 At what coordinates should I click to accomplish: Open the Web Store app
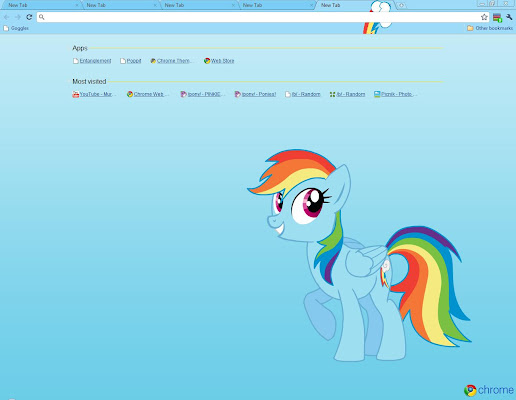pyautogui.click(x=219, y=61)
